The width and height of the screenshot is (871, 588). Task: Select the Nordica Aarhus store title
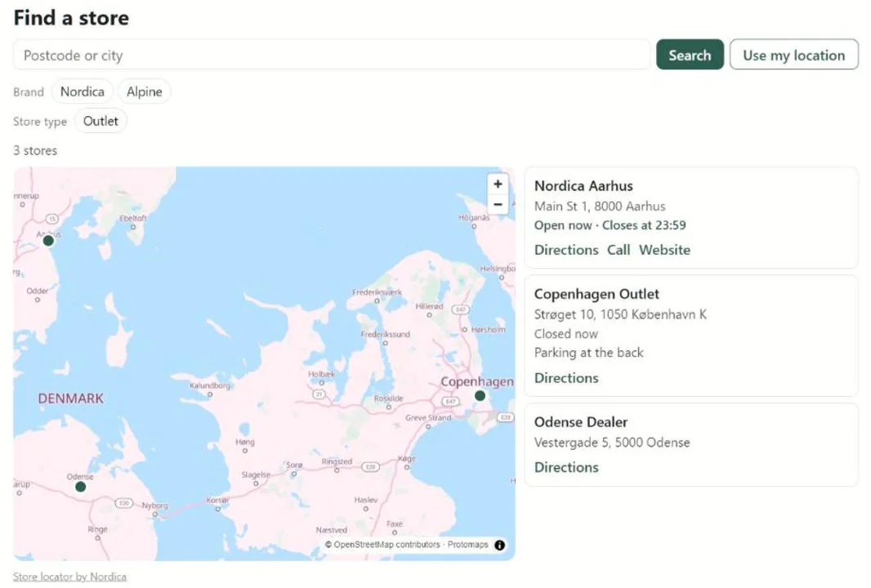[x=583, y=186]
